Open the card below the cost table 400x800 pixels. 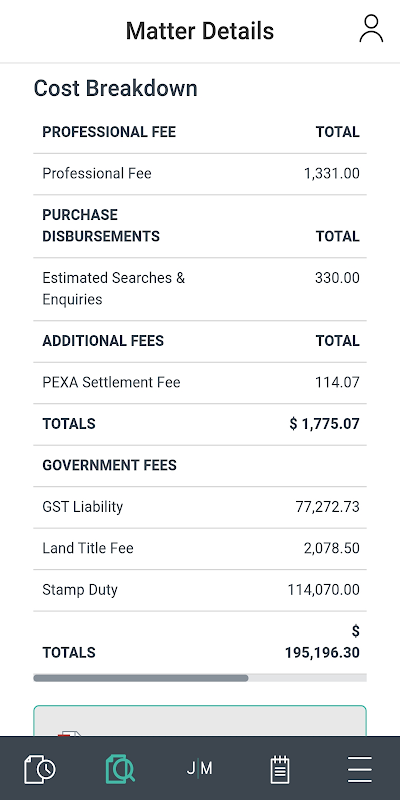tap(200, 720)
